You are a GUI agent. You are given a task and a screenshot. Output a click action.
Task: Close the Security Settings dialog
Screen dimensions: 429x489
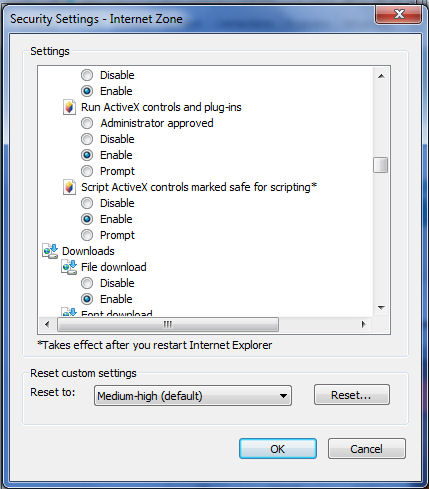(x=398, y=14)
